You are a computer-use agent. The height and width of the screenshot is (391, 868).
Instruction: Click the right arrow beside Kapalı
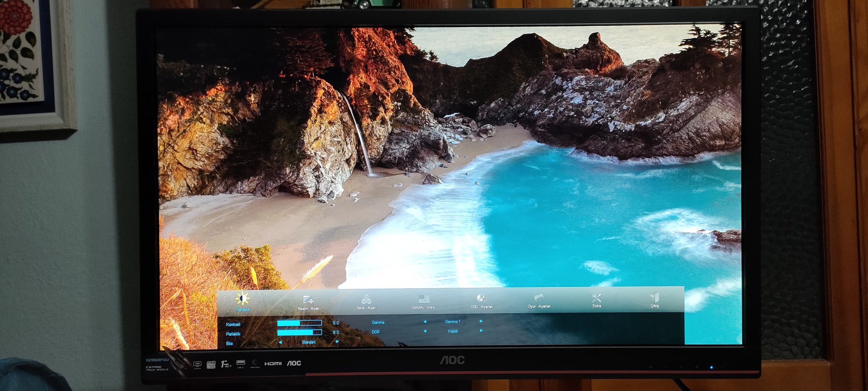(481, 331)
